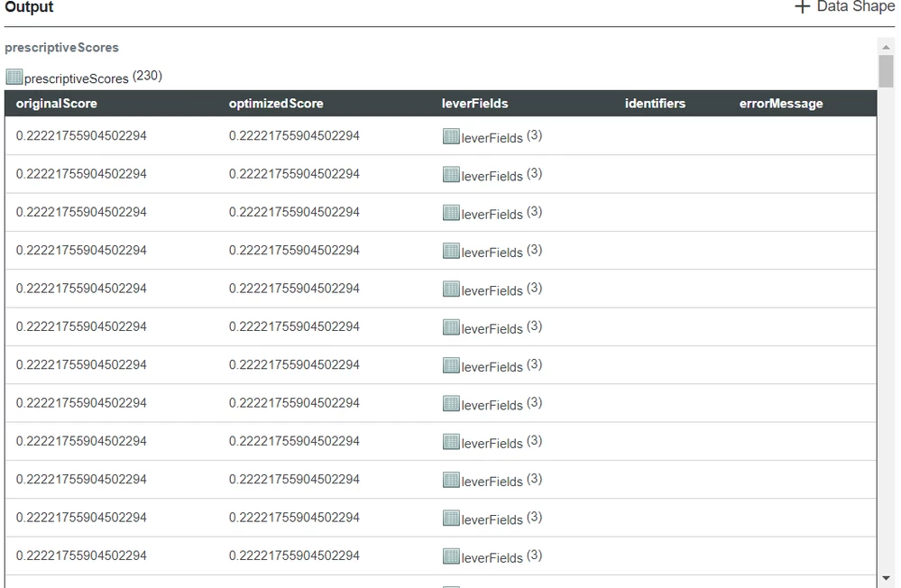Viewport: 901px width, 588px height.
Task: Click leverFields table icon in first row
Action: coord(451,136)
